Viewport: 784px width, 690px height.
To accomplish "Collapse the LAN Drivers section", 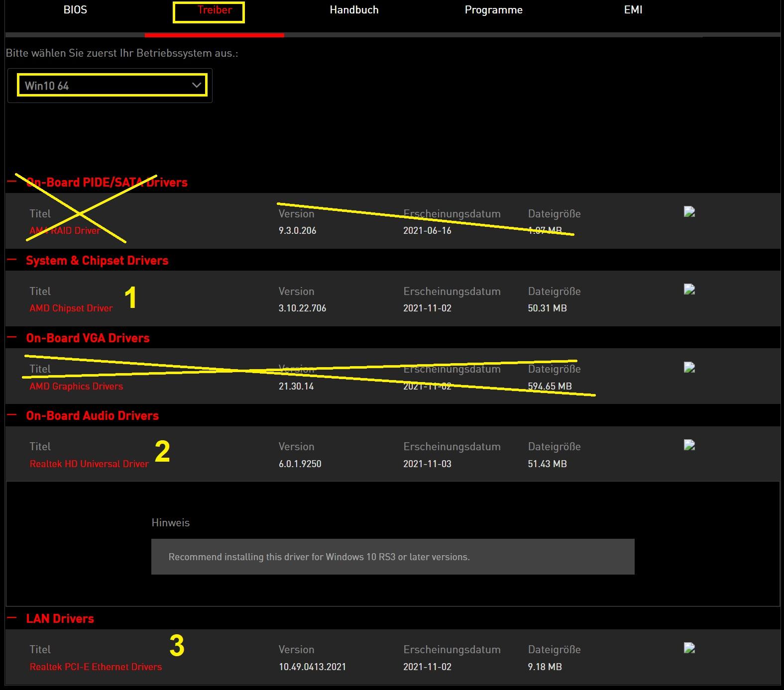I will pyautogui.click(x=11, y=618).
